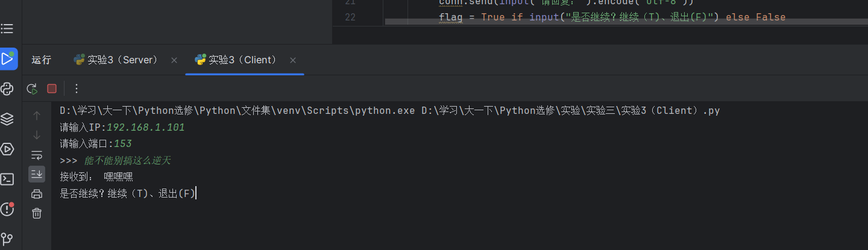Show the Problems tool window

pos(7,209)
